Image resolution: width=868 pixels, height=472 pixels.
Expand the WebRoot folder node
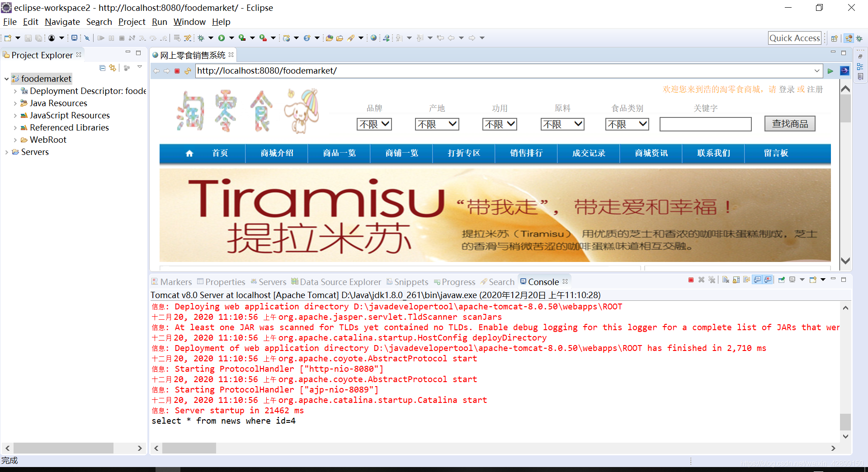(15, 140)
